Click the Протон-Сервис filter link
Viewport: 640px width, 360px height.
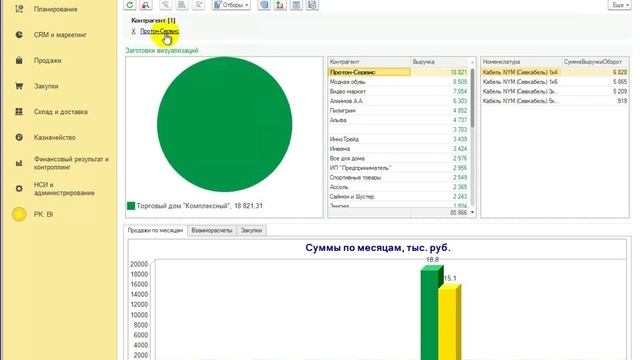point(160,31)
